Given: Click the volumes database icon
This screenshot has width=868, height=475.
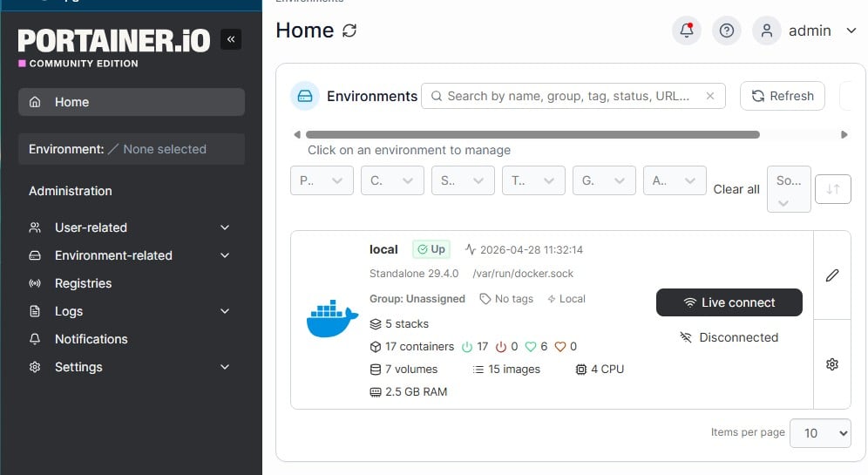Looking at the screenshot, I should point(376,370).
